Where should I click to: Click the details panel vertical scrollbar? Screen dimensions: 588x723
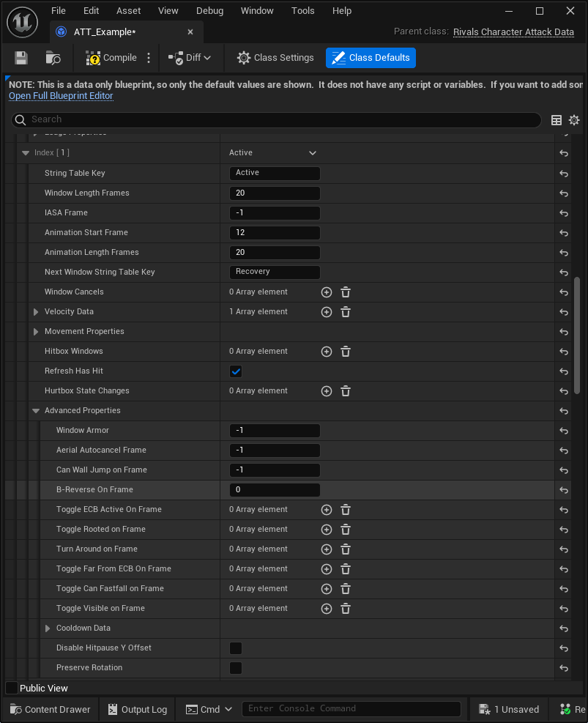tap(577, 335)
